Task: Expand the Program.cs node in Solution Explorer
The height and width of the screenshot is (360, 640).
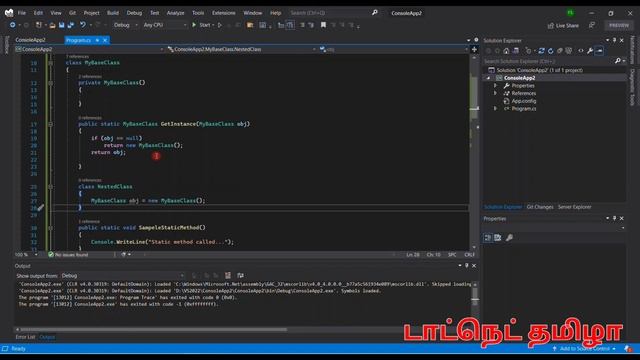Action: pos(496,109)
